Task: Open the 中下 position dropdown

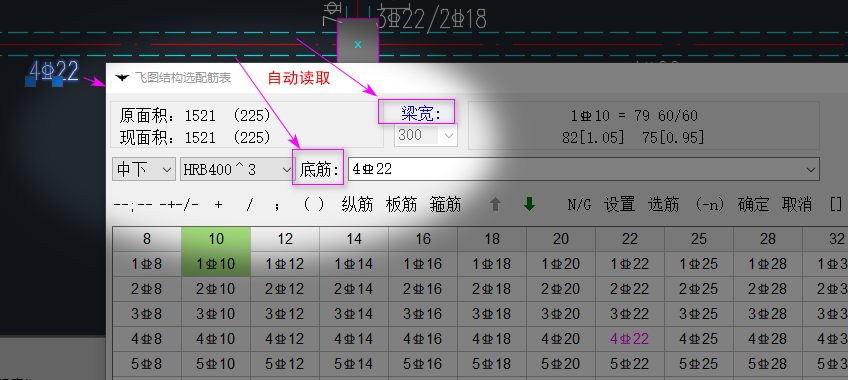Action: pyautogui.click(x=144, y=169)
